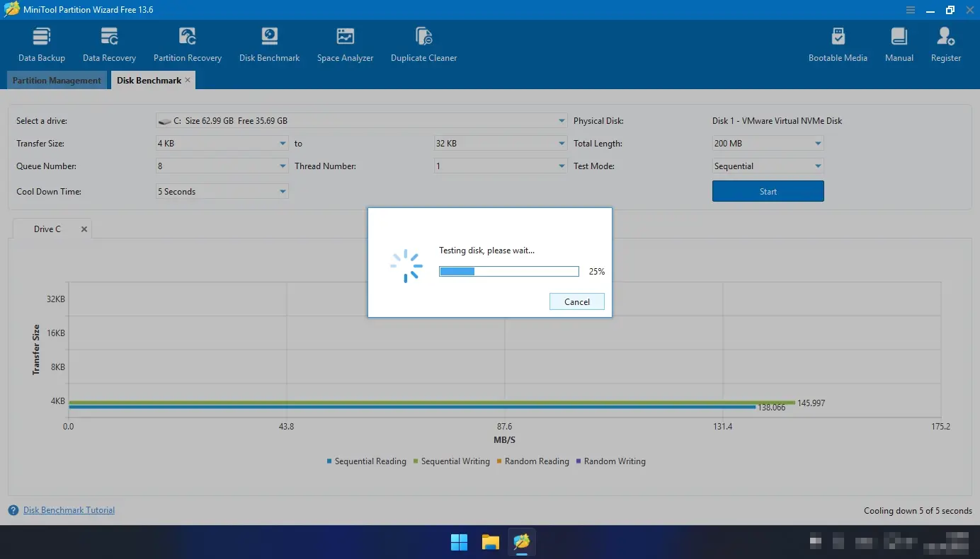
Task: Open the Total Length dropdown
Action: coord(768,144)
